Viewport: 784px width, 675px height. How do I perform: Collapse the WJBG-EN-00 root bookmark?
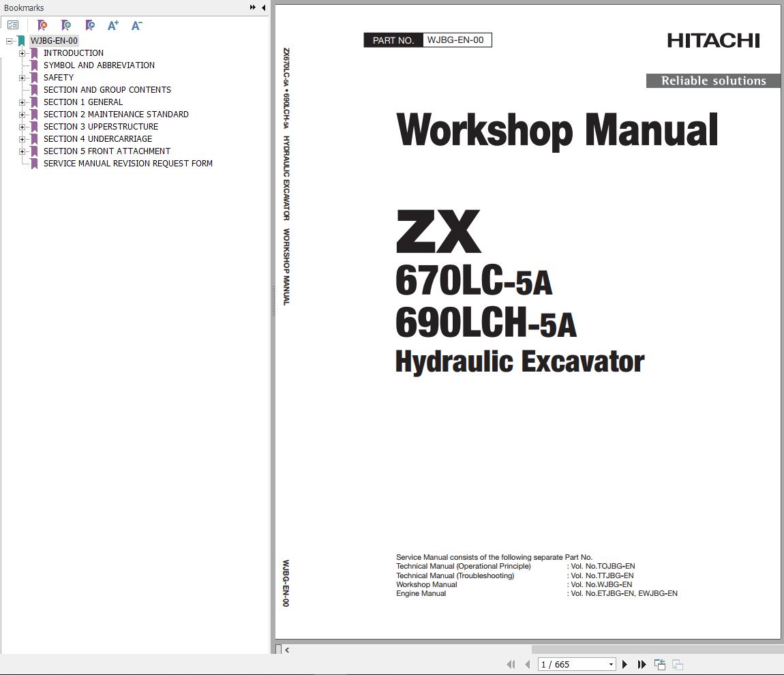click(x=9, y=41)
